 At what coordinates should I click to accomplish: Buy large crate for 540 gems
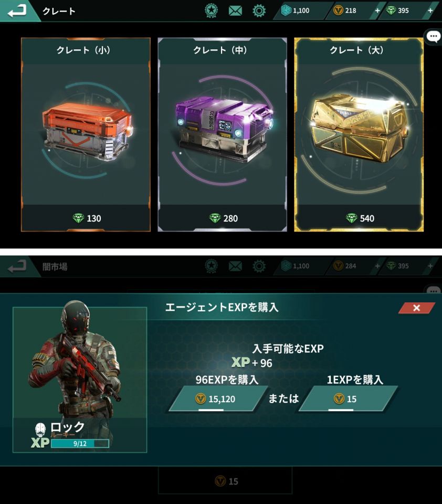pyautogui.click(x=359, y=218)
